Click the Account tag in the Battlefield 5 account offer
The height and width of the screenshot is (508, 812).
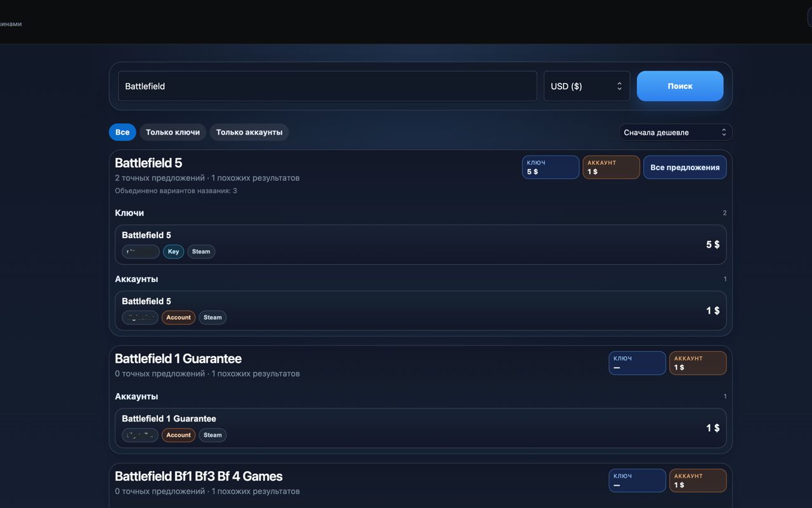tap(178, 317)
